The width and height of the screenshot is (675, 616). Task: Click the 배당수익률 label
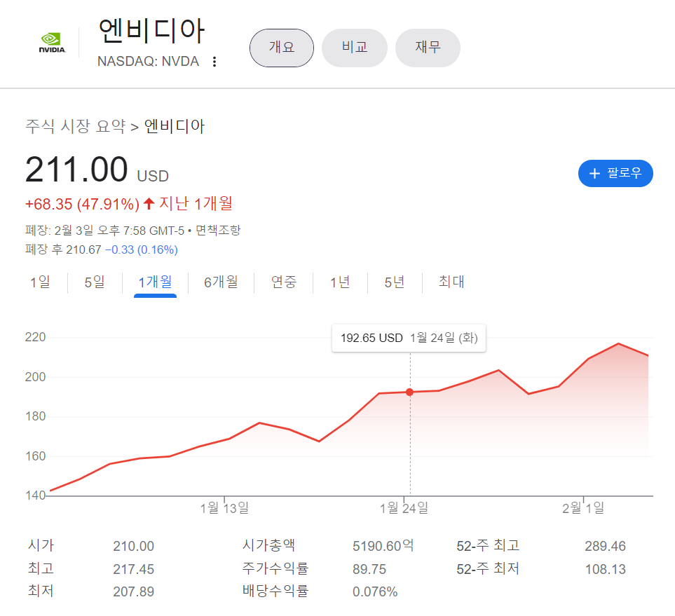tap(275, 591)
